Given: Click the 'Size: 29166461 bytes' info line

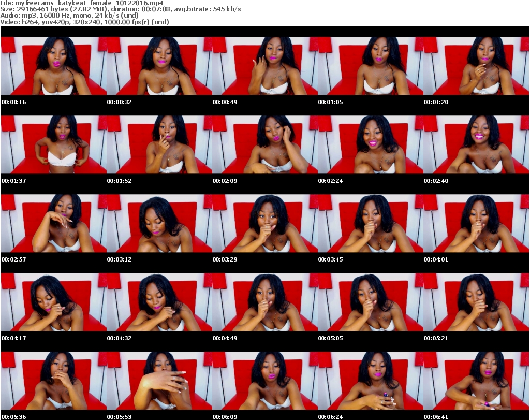Looking at the screenshot, I should pos(120,9).
